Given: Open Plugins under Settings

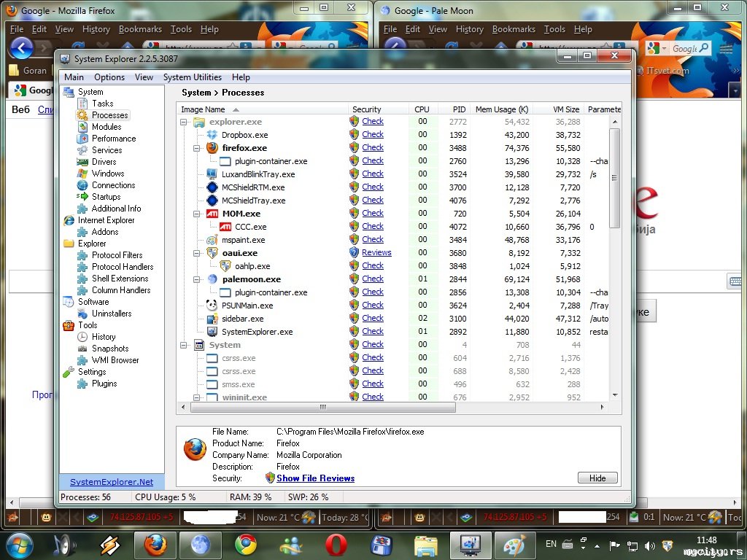Looking at the screenshot, I should pos(104,384).
